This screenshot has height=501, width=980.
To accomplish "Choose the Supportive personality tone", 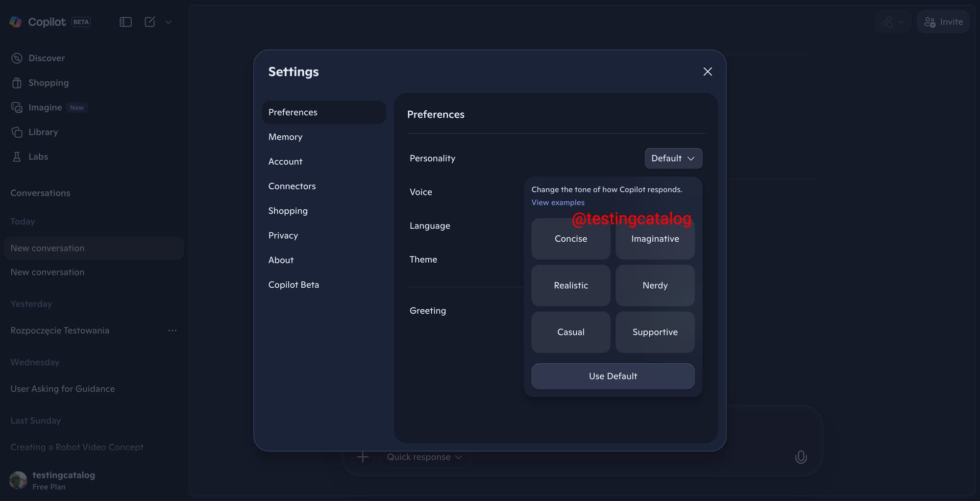I will [655, 332].
